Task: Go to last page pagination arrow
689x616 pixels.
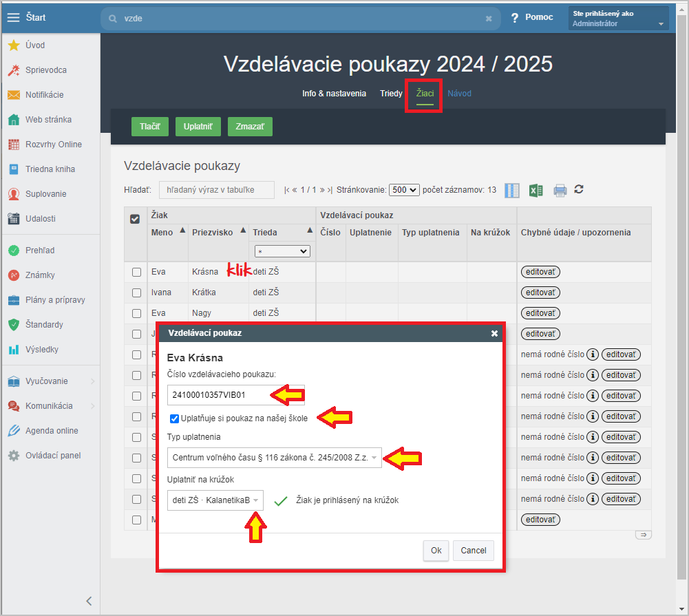Action: coord(330,190)
